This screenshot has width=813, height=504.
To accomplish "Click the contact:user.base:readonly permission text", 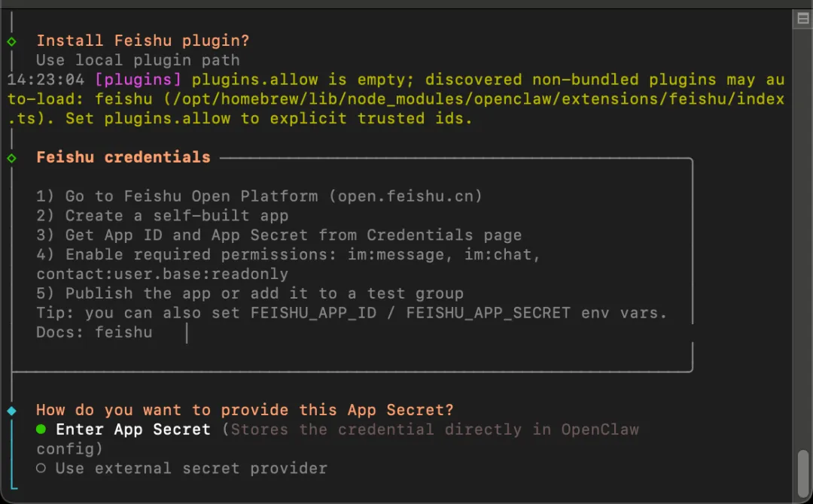I will 162,275.
